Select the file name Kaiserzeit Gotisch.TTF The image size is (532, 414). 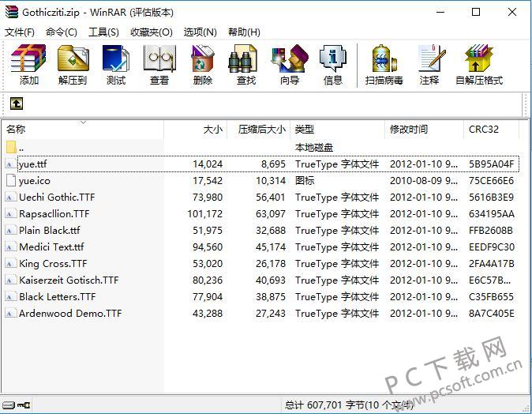tap(69, 280)
